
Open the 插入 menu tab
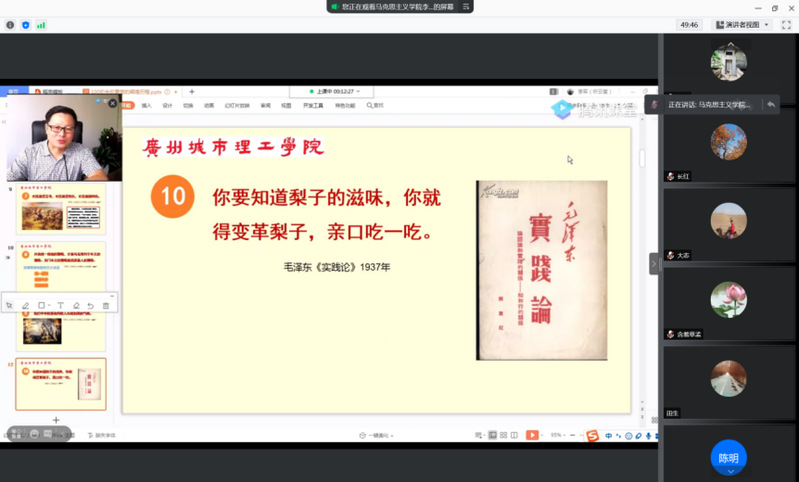[146, 105]
